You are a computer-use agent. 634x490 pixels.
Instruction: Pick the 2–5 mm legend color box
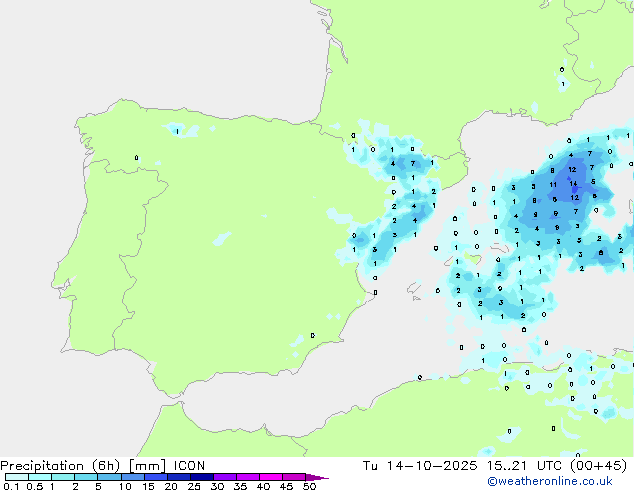click(86, 477)
